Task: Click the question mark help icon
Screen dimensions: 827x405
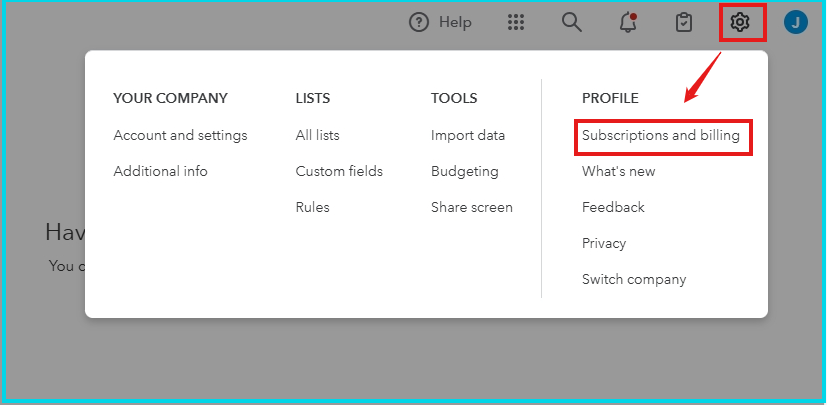Action: pyautogui.click(x=419, y=23)
